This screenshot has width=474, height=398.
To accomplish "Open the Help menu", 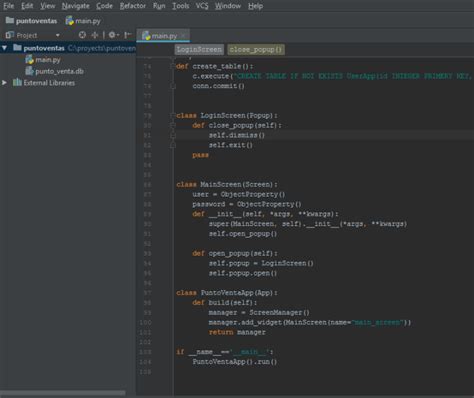I will [255, 6].
